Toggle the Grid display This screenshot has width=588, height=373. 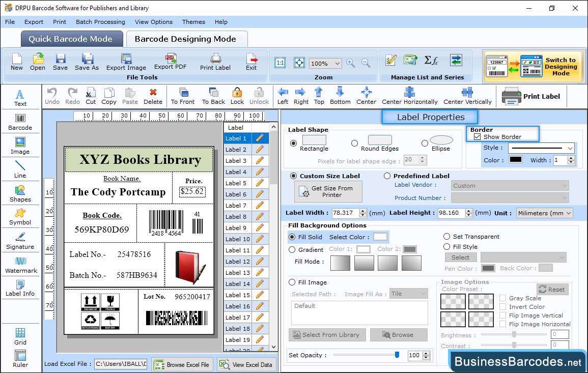[20, 336]
